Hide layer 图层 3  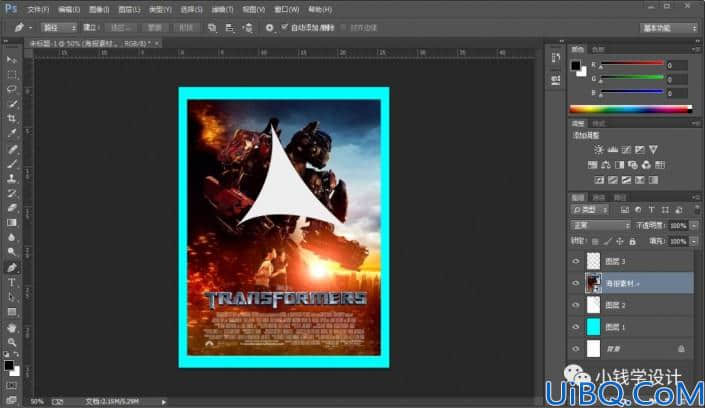[x=576, y=261]
